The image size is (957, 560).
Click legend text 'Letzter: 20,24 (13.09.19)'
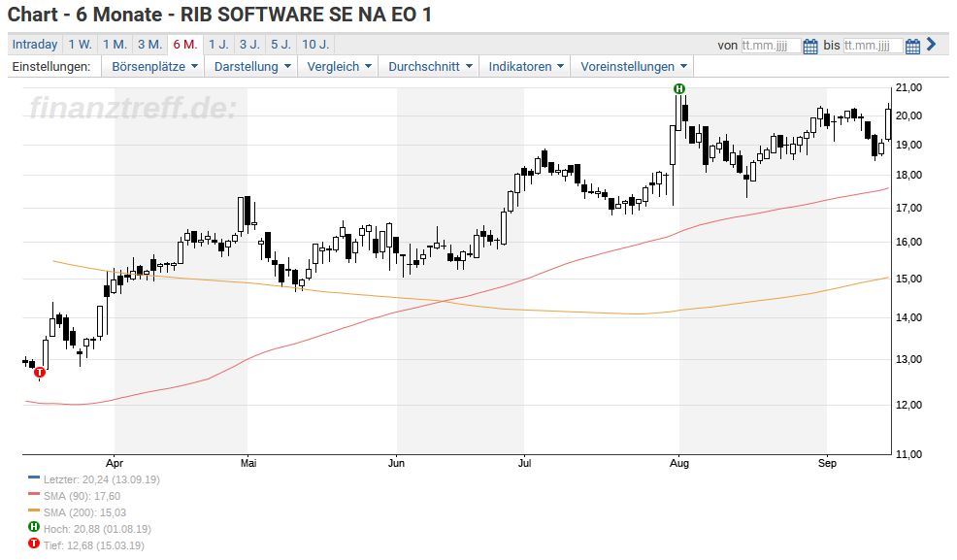(101, 479)
